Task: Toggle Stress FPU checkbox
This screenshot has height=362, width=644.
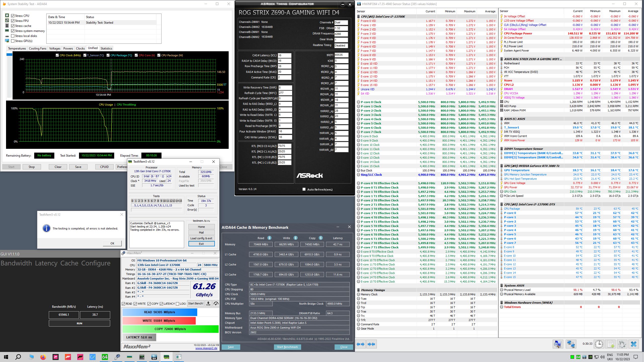Action: pos(13,21)
